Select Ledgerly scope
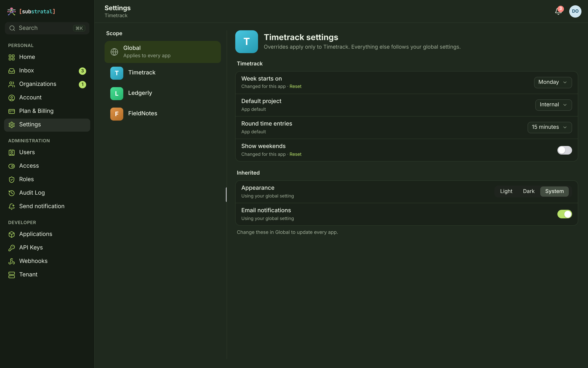The width and height of the screenshot is (588, 368). [163, 93]
